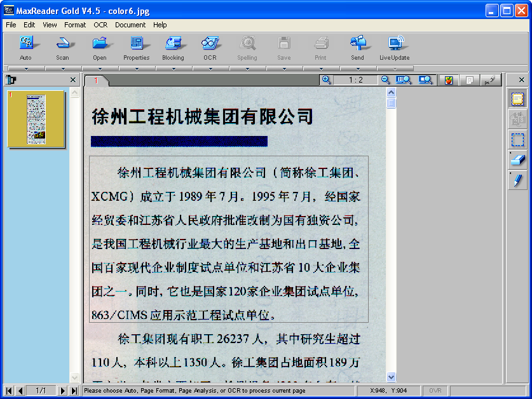Expand the dropdown arrow under the OCR button
The height and width of the screenshot is (399, 532).
tap(210, 69)
